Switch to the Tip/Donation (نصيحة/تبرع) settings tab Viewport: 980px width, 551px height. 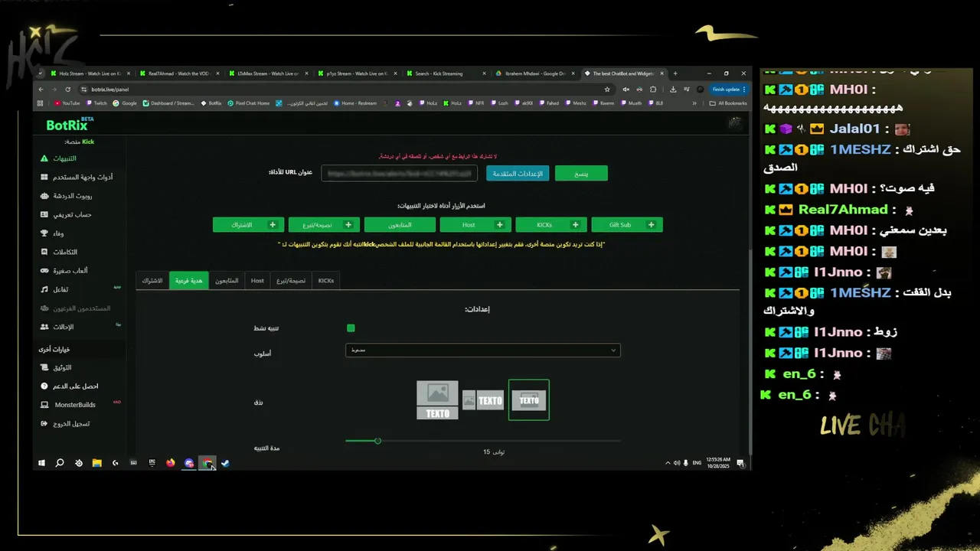[291, 281]
